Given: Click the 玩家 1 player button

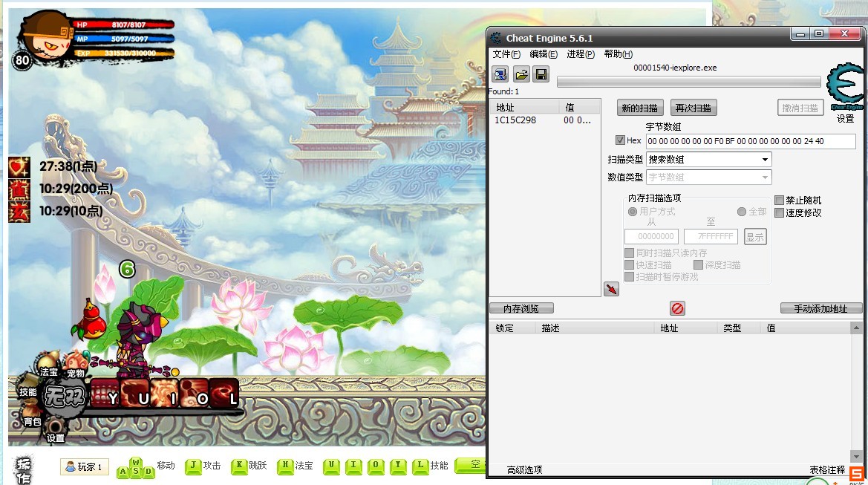Looking at the screenshot, I should pyautogui.click(x=84, y=466).
